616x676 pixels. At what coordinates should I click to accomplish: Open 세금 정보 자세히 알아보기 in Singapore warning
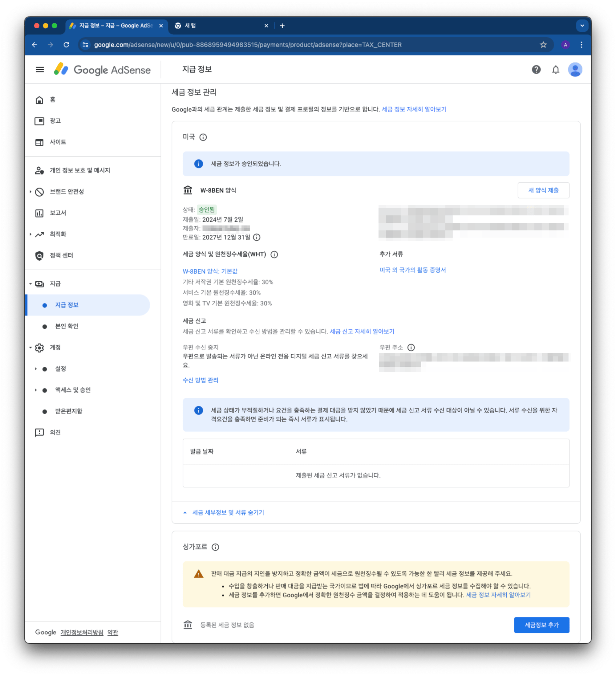tap(498, 595)
